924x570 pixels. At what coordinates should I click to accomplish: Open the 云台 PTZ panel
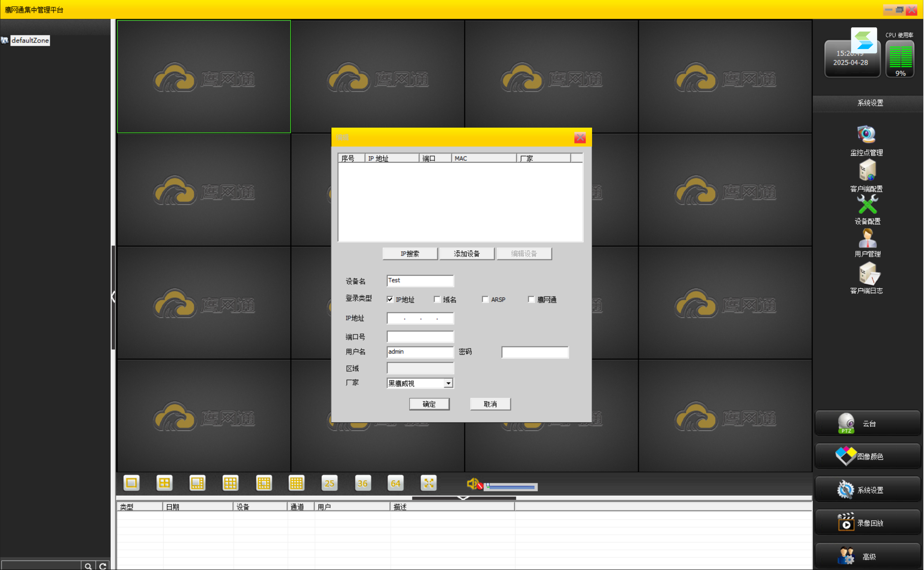tap(868, 423)
